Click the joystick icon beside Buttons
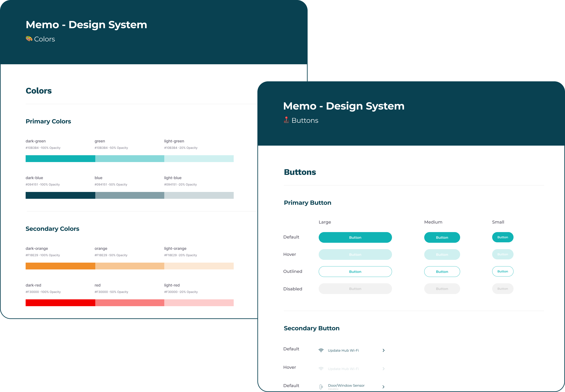This screenshot has width=565, height=392. pyautogui.click(x=286, y=120)
